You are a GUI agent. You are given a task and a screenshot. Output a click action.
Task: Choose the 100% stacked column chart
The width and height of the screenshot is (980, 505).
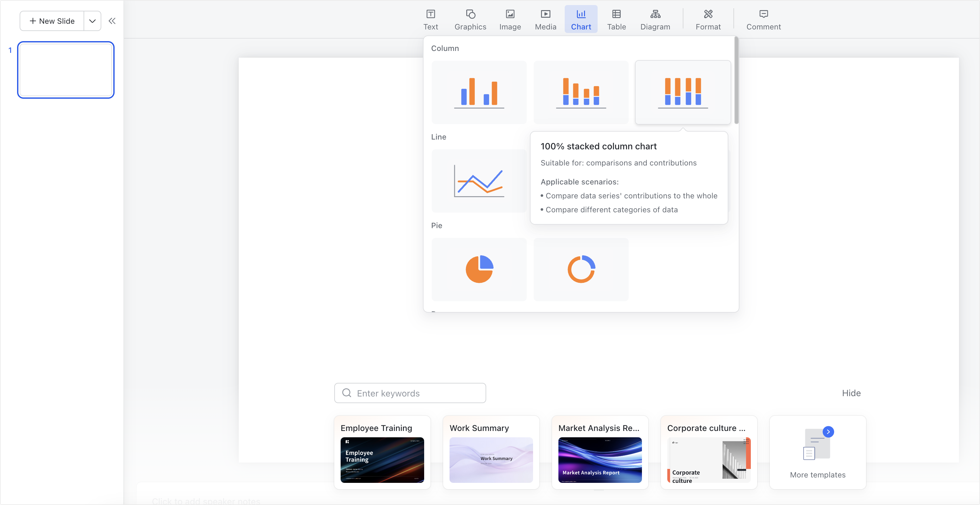pyautogui.click(x=682, y=92)
